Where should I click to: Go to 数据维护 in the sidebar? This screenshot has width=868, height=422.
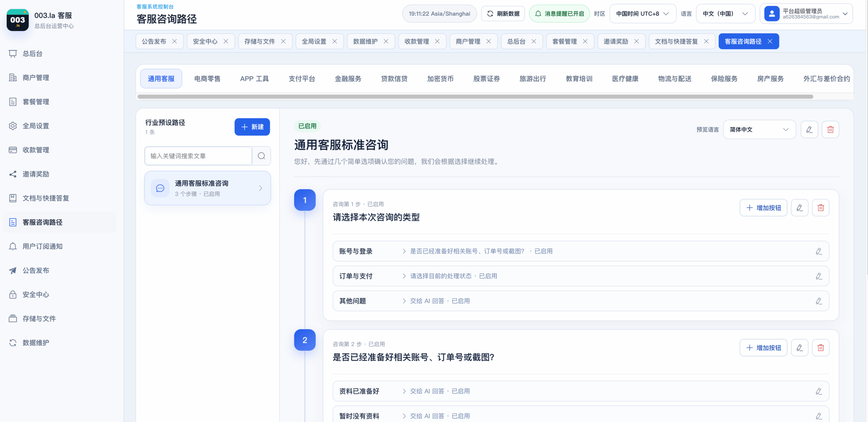coord(36,343)
